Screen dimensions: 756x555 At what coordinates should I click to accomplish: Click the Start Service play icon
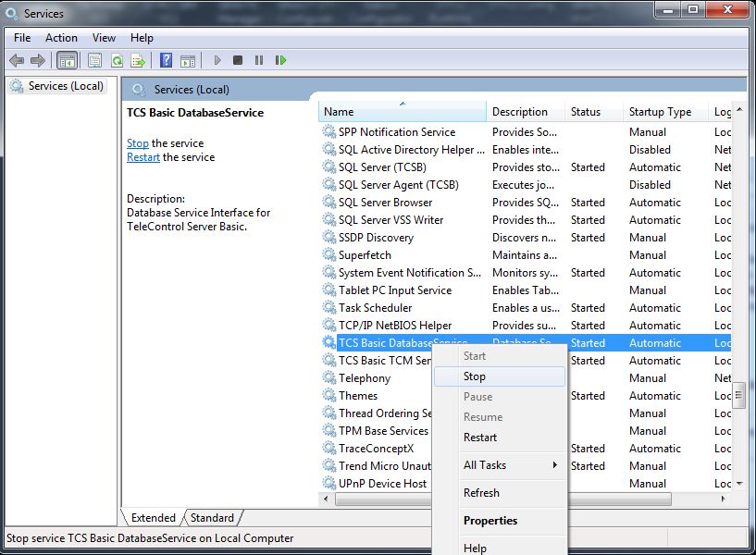[217, 60]
